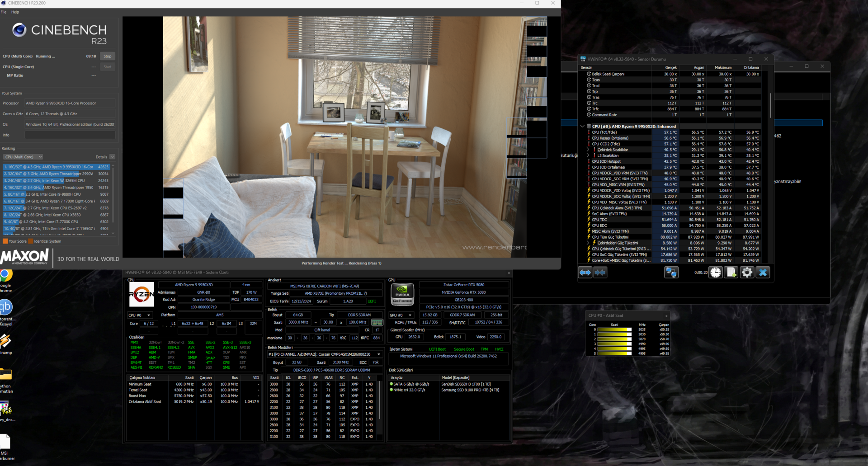Open the CPU #0 selector dropdown
The width and height of the screenshot is (868, 466).
coord(140,315)
